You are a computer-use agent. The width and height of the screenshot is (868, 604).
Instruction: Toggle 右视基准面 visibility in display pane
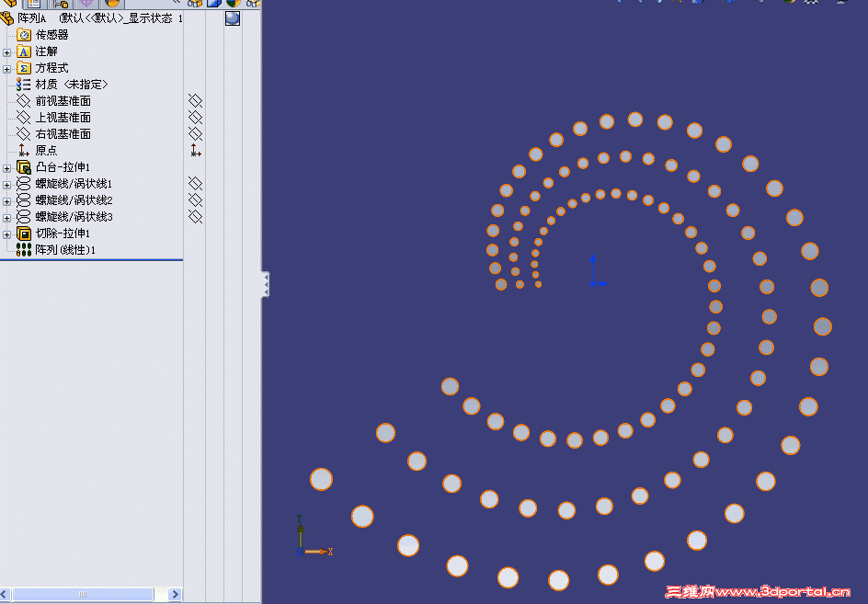pos(195,134)
